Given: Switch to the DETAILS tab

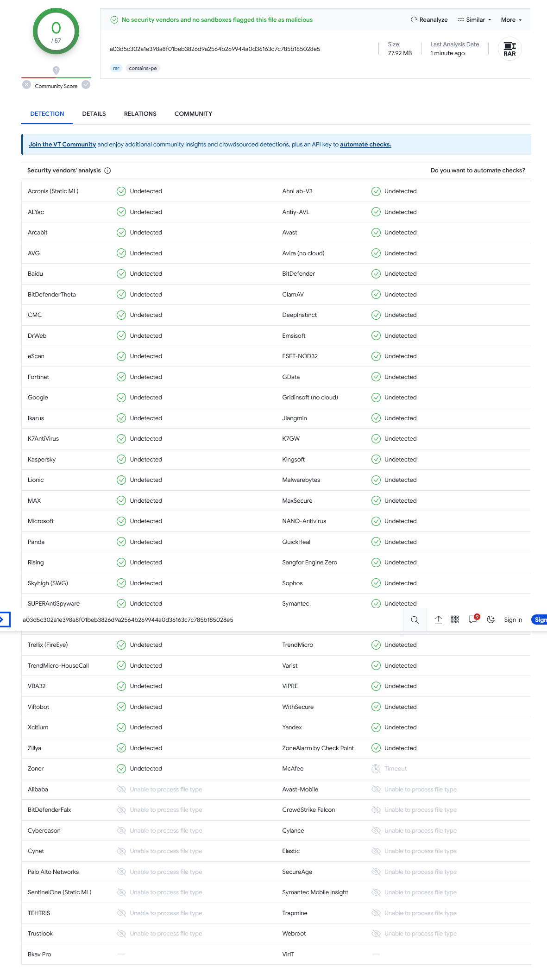Looking at the screenshot, I should coord(94,114).
